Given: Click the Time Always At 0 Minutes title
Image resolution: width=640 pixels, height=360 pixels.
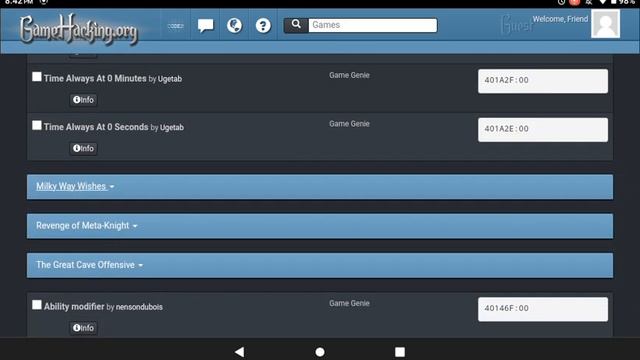Looking at the screenshot, I should [95, 78].
